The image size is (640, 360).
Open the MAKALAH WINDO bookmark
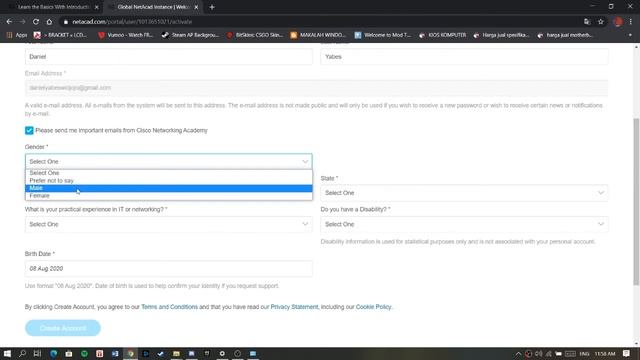(x=318, y=35)
